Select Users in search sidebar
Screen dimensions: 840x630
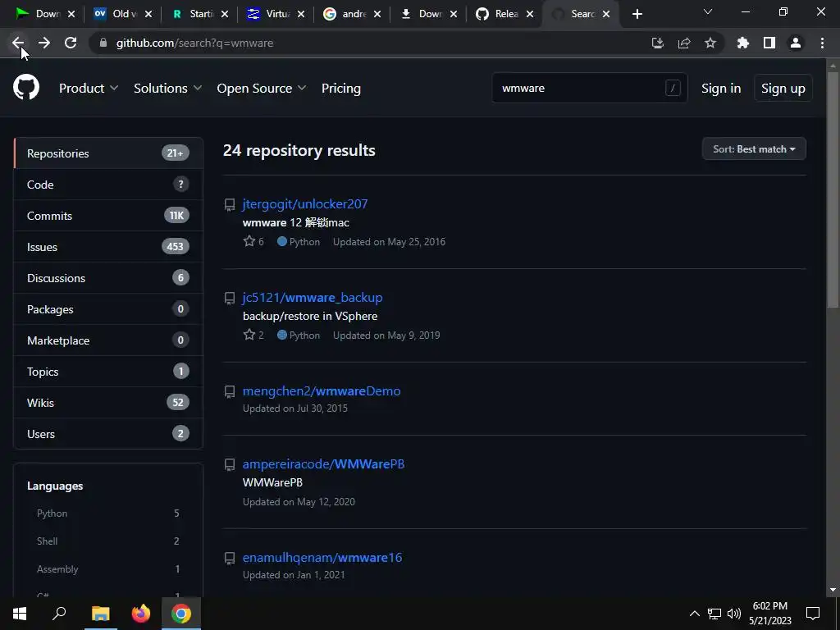108,433
